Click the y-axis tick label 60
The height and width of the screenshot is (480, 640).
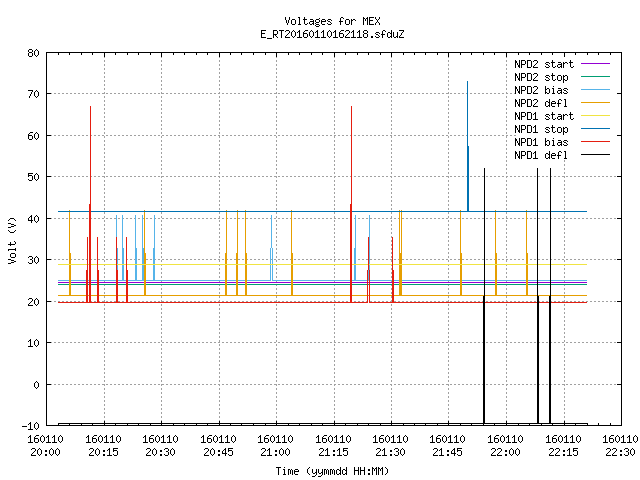[x=33, y=136]
